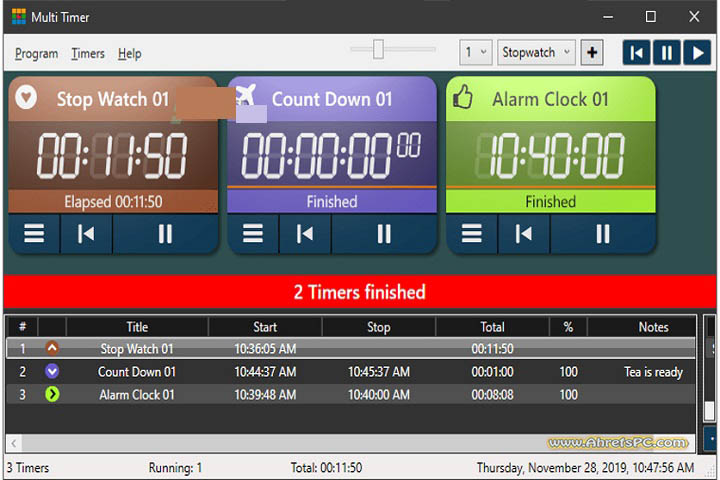Click the total 00:08:08 cell
720x480 pixels.
click(492, 395)
